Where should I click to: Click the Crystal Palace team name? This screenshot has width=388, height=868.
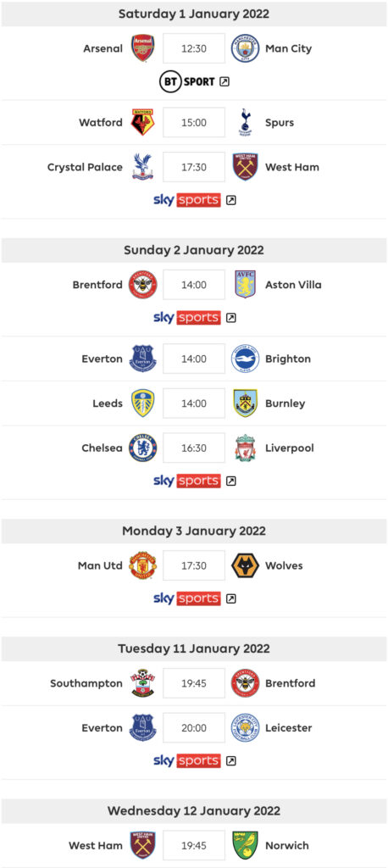tap(86, 167)
